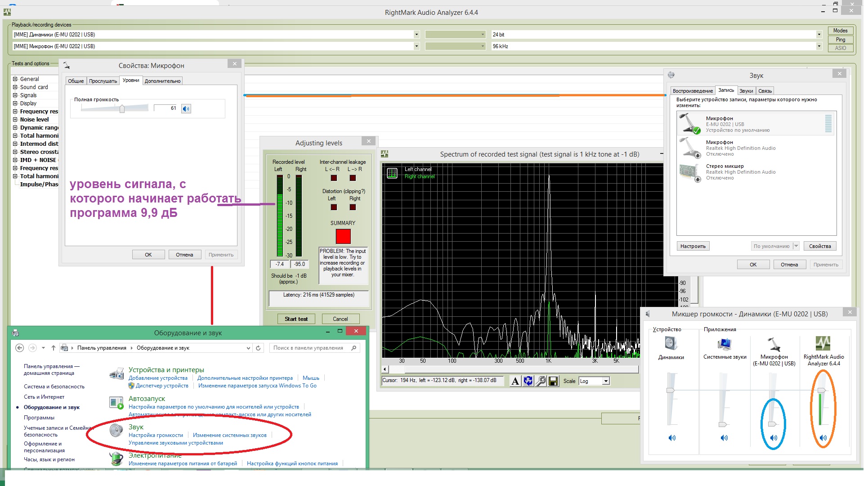Open the Управление звуковыми устройствами link
The image size is (868, 486).
click(x=175, y=443)
